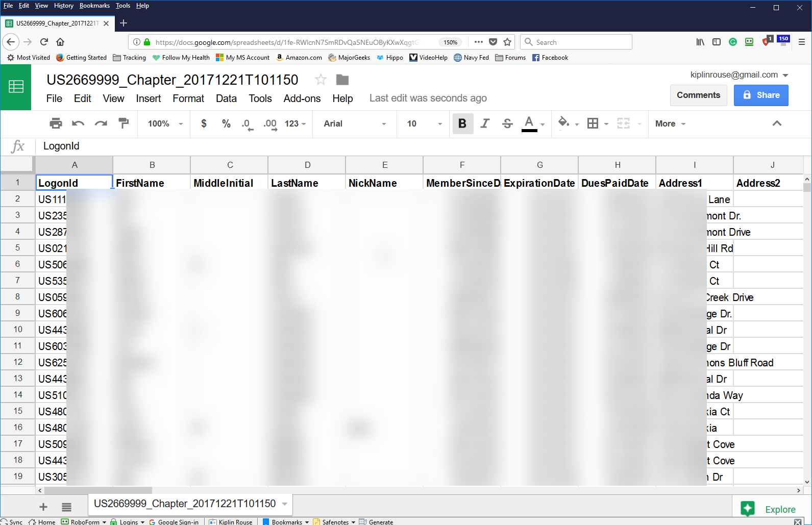Screen dimensions: 812x525
Task: Star this spreadsheet document
Action: [x=321, y=80]
